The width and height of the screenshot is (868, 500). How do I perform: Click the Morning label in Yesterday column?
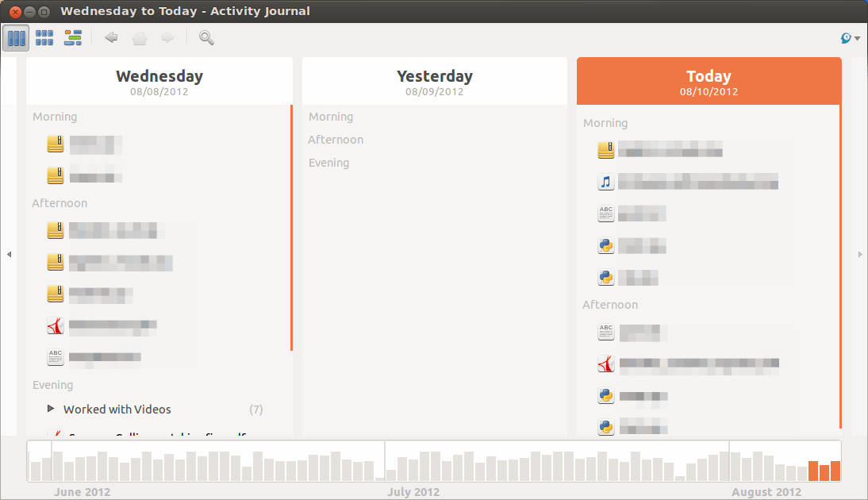coord(331,117)
